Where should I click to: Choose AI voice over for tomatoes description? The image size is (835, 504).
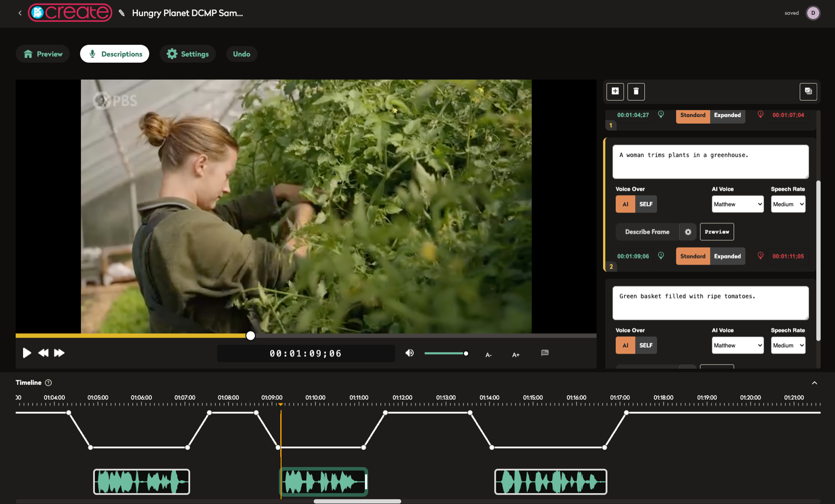pyautogui.click(x=625, y=345)
